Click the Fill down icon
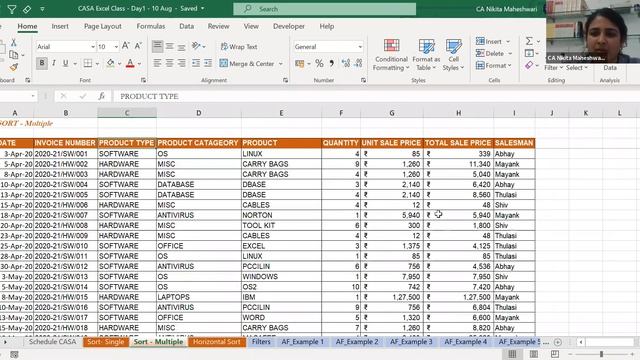The image size is (640, 360). [529, 53]
